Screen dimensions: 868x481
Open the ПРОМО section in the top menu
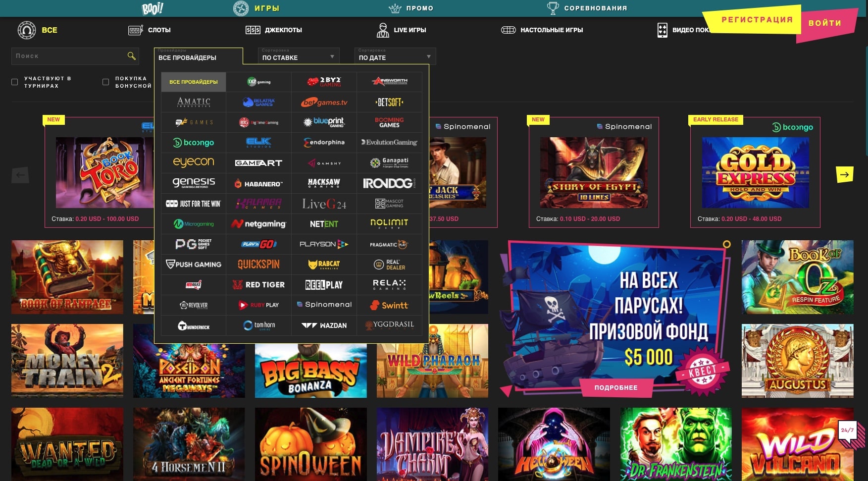pyautogui.click(x=419, y=8)
